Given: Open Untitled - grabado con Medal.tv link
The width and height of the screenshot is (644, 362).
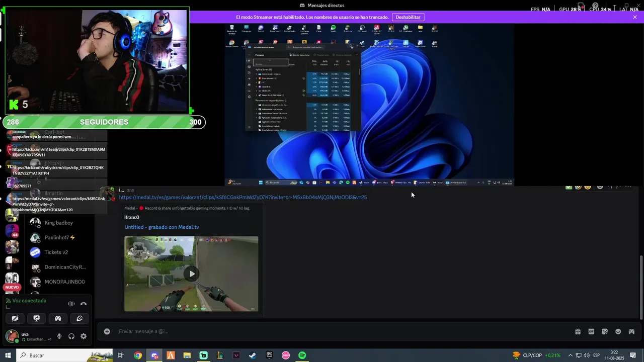Looking at the screenshot, I should 162,227.
